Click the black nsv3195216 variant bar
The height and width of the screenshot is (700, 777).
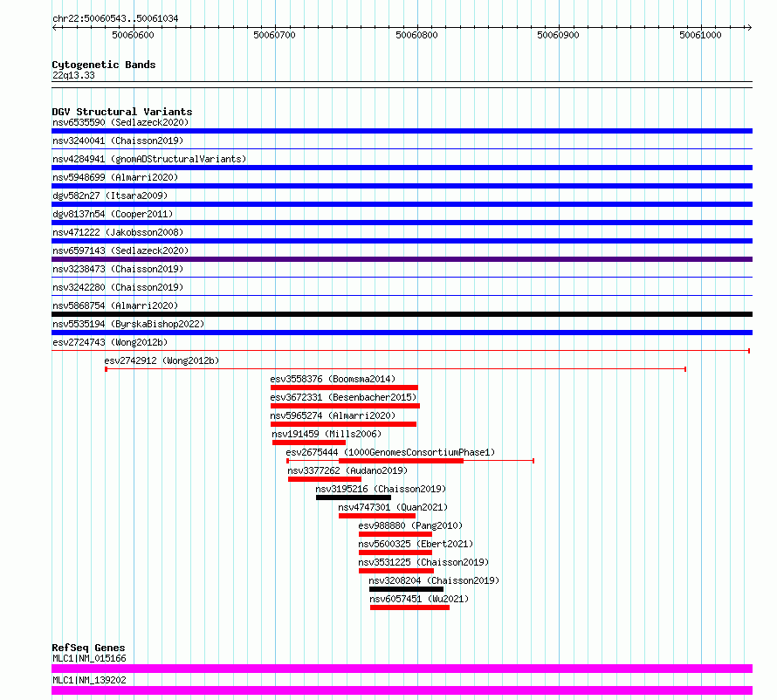[354, 498]
